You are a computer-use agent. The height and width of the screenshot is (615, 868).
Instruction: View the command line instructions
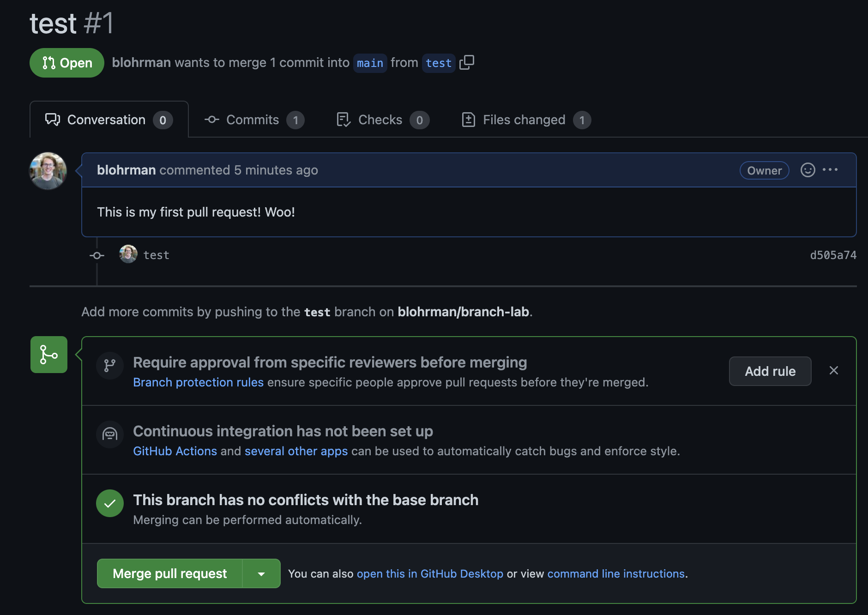click(615, 573)
